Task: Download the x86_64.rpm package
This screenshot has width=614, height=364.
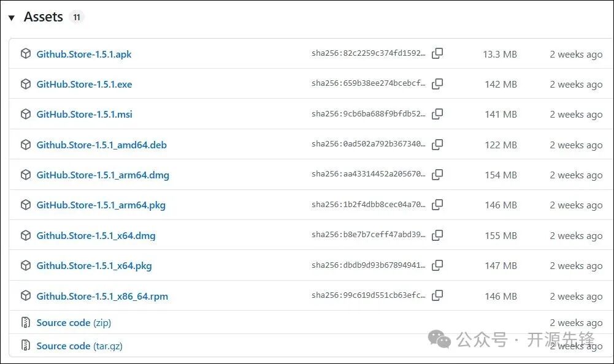Action: (102, 296)
